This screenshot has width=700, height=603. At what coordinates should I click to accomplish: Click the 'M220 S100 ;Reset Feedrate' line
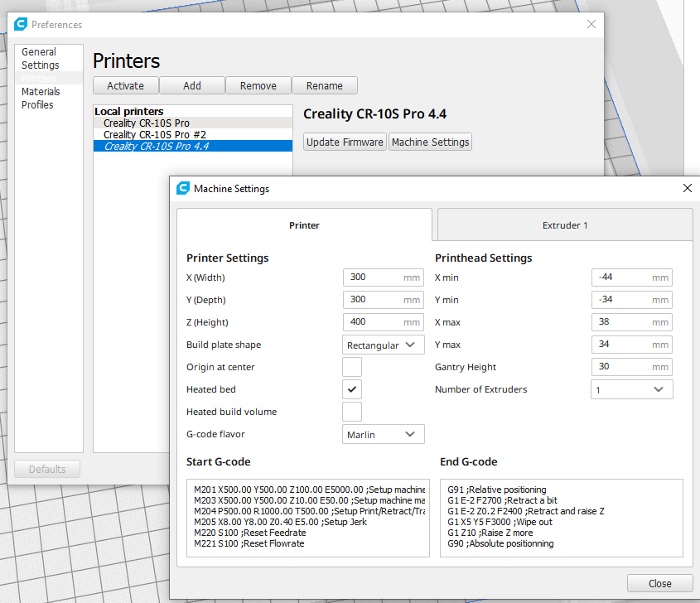tap(249, 533)
